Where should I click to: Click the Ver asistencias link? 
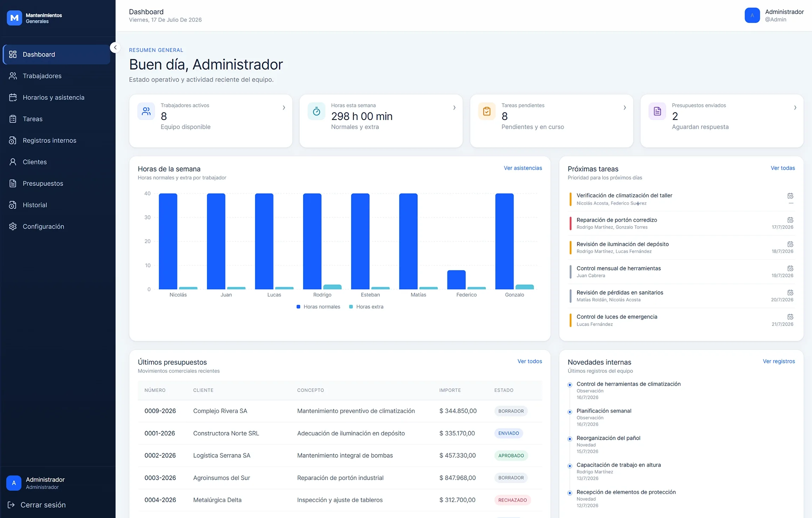tap(523, 168)
